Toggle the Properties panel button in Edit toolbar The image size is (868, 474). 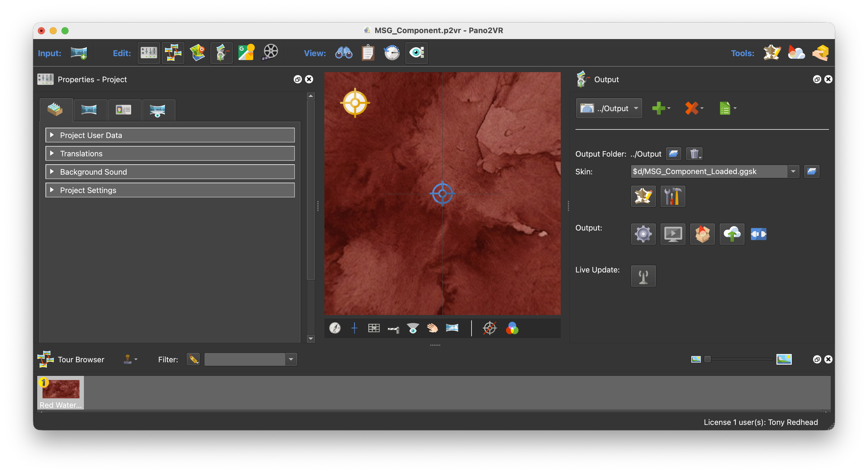pyautogui.click(x=149, y=53)
